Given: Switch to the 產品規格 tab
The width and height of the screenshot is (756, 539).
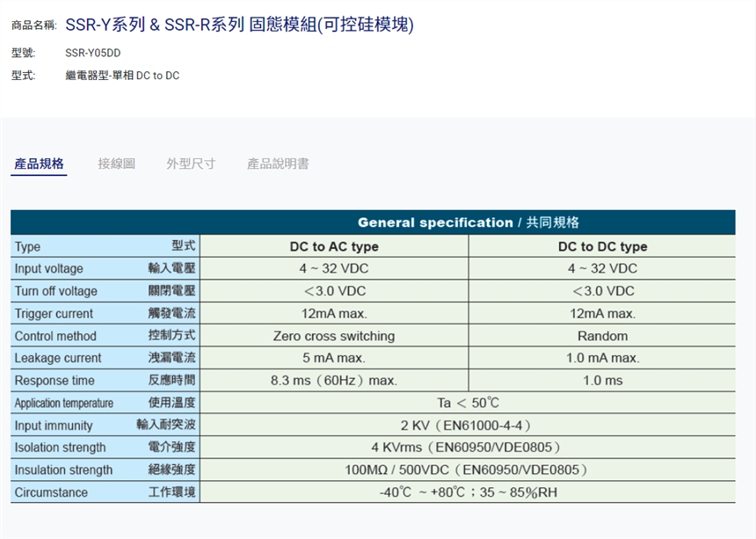Looking at the screenshot, I should [39, 164].
